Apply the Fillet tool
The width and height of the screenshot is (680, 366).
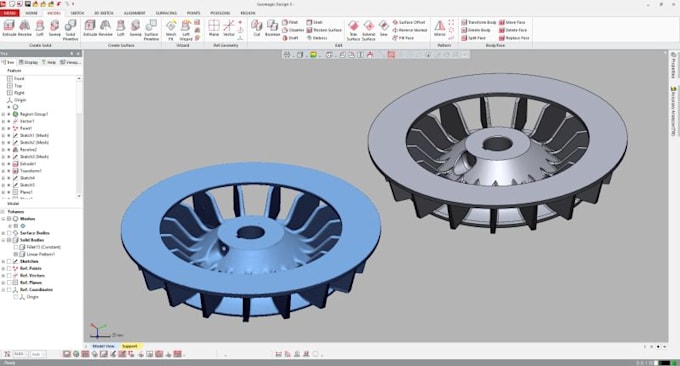[x=290, y=22]
